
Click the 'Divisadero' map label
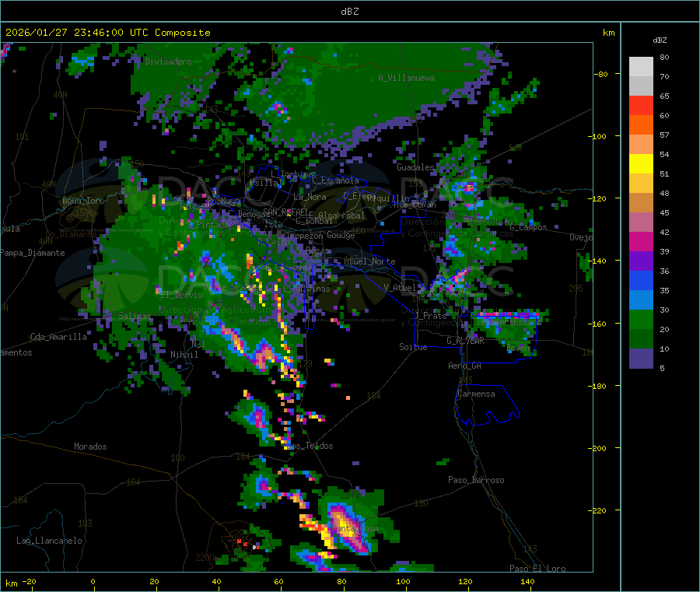click(168, 61)
